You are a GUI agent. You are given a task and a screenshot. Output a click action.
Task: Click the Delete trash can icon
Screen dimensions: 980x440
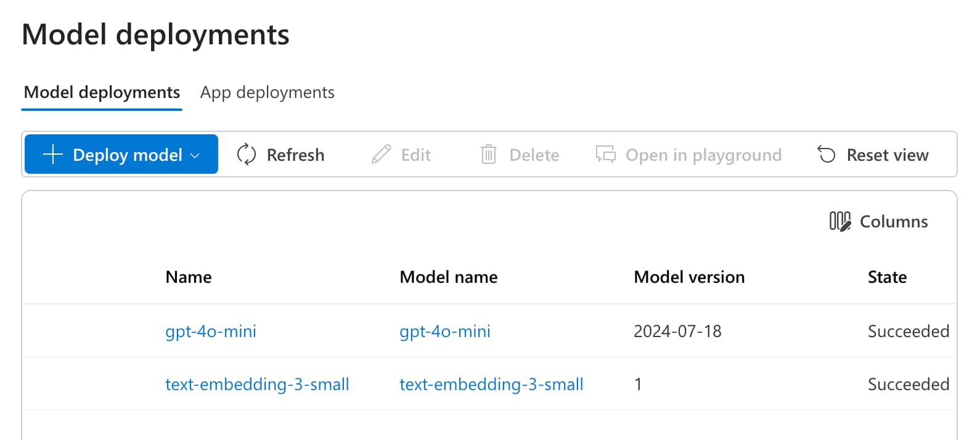coord(488,155)
